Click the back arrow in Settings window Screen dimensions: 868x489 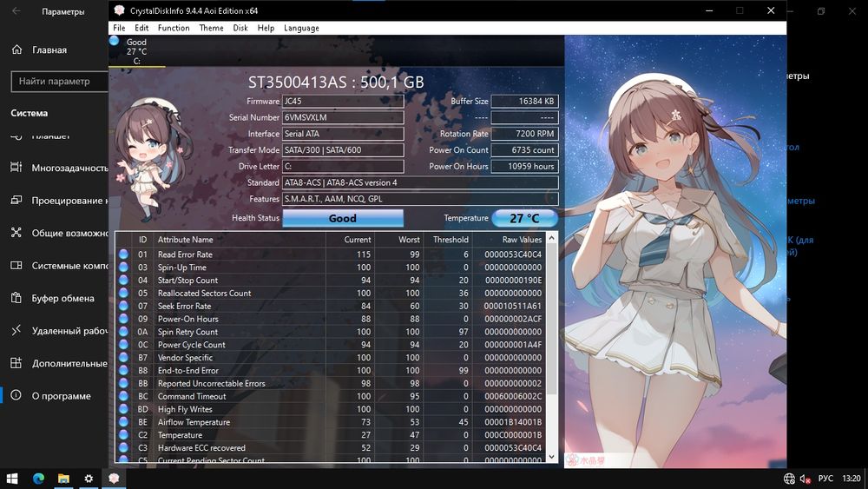(16, 10)
